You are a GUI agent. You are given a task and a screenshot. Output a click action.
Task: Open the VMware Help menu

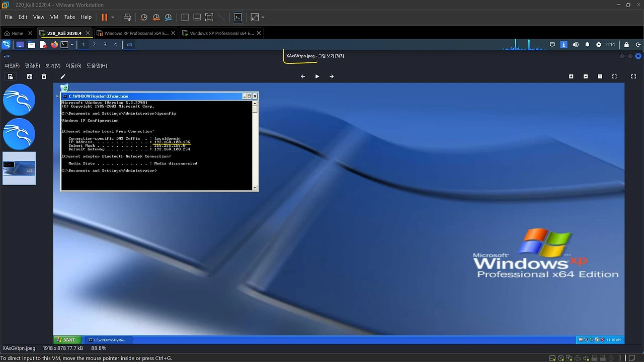pos(86,17)
